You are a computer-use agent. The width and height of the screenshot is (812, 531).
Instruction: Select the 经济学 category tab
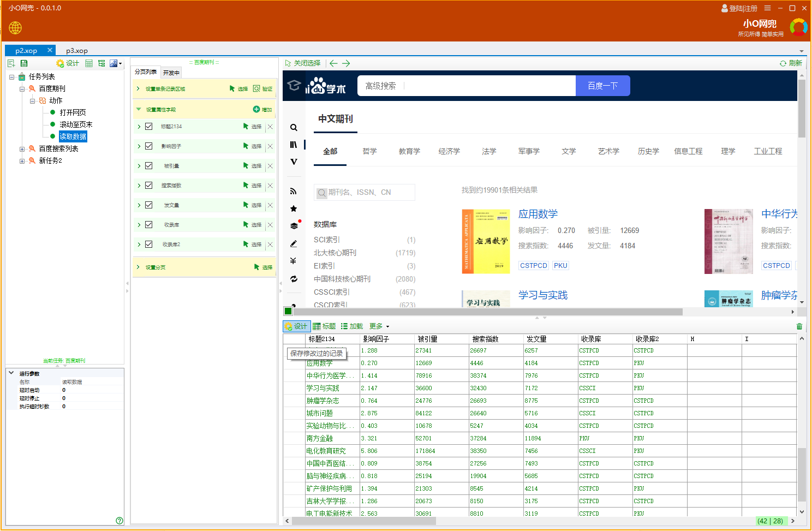click(449, 151)
